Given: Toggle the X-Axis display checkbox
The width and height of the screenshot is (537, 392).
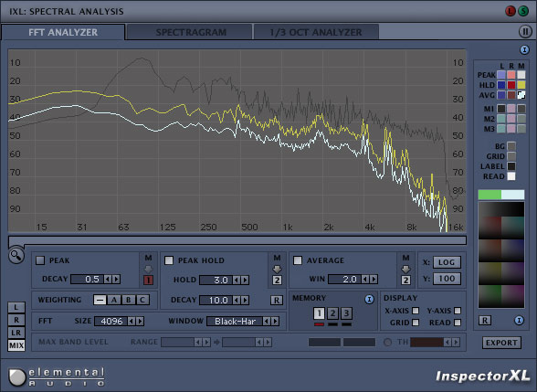Looking at the screenshot, I should click(416, 311).
